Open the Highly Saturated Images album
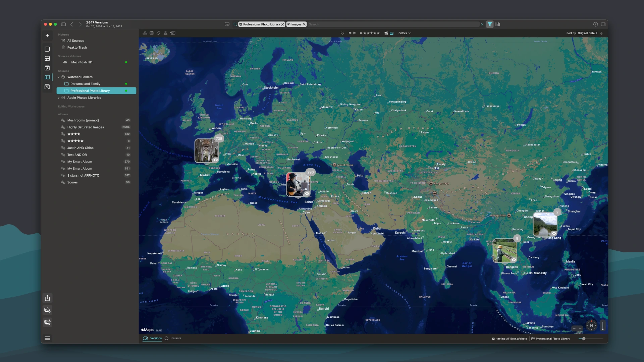 tap(96, 127)
